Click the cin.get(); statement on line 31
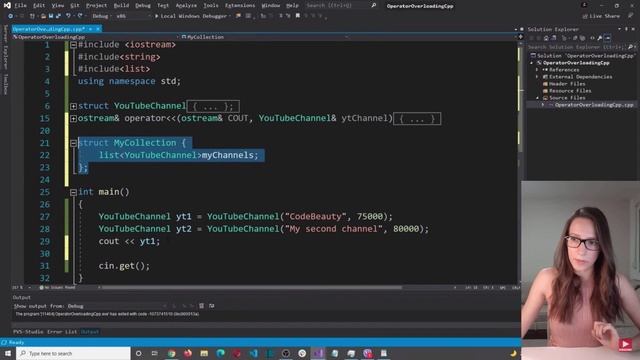This screenshot has height=360, width=640. [x=124, y=266]
